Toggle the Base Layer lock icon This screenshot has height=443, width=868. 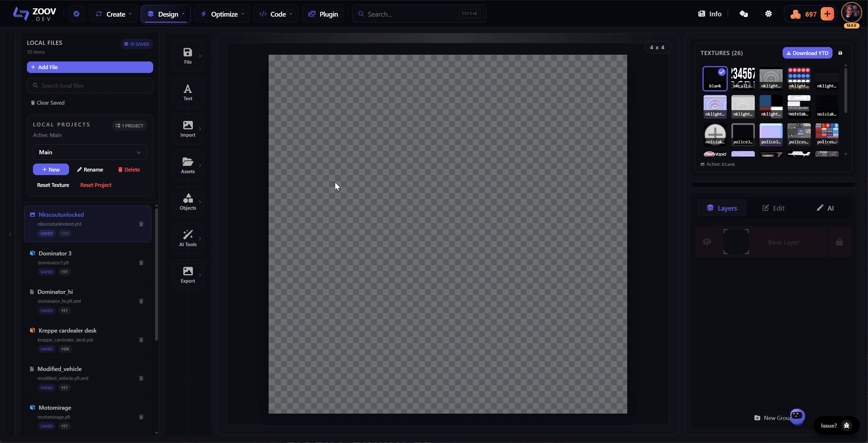[839, 242]
